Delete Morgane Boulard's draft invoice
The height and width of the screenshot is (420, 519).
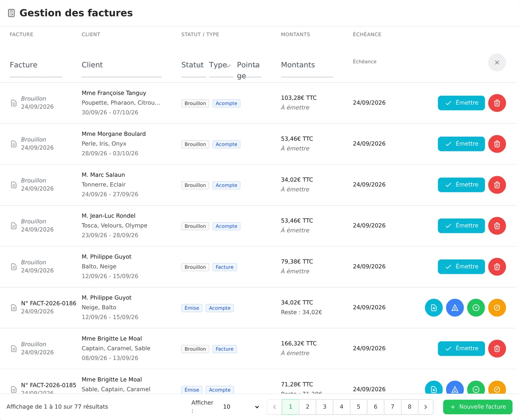(x=497, y=144)
